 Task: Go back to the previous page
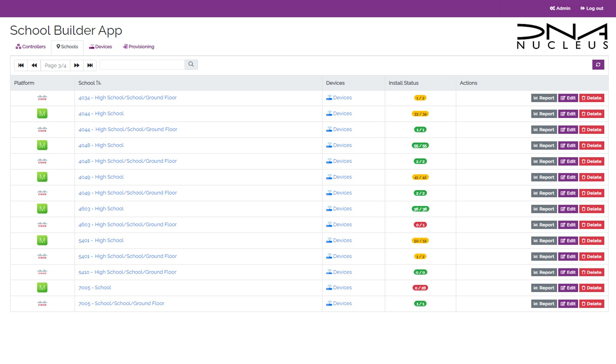34,65
